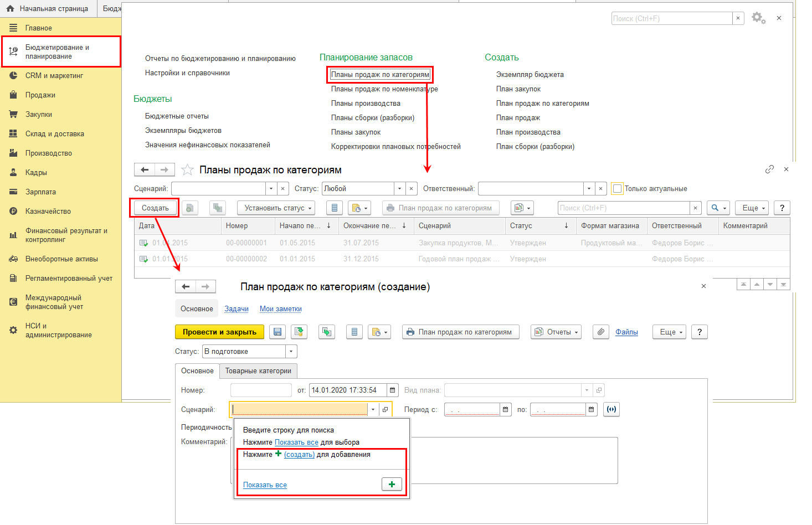Expand the Ответственный filter dropdown
Image resolution: width=812 pixels, height=525 pixels.
pyautogui.click(x=589, y=188)
